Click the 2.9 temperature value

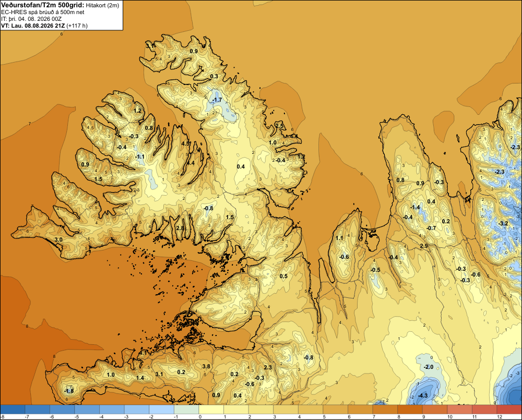(424, 246)
